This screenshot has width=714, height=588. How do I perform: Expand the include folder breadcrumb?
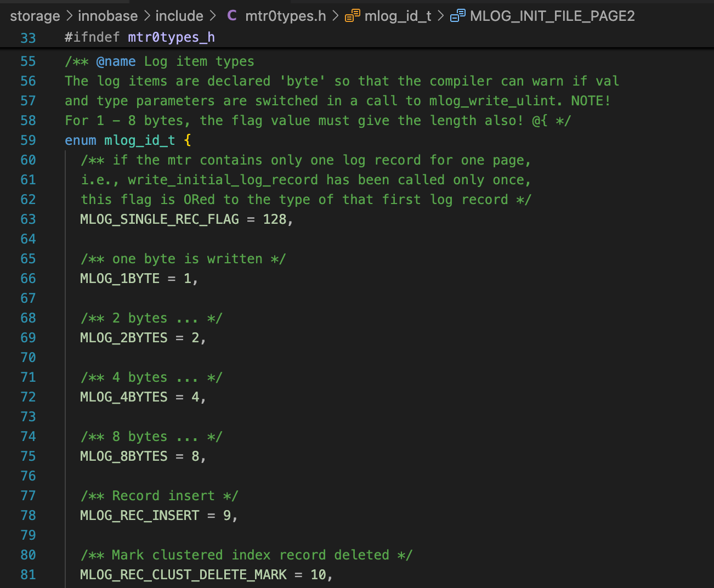179,16
